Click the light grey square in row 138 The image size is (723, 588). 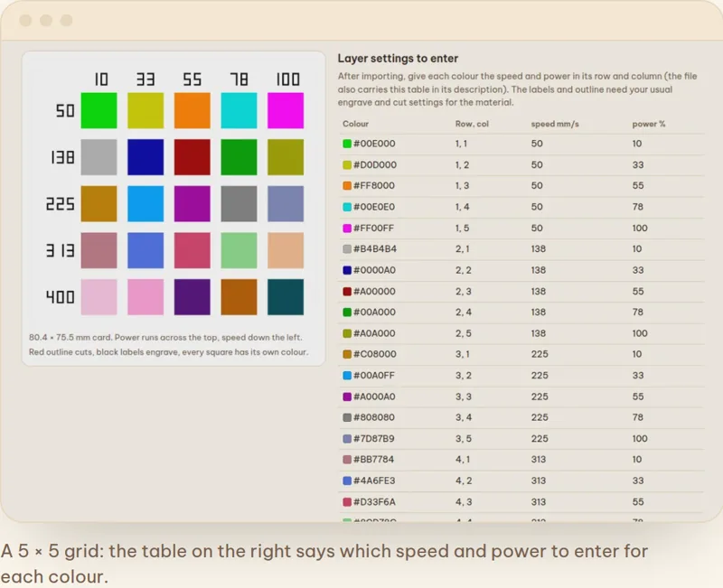click(x=99, y=157)
